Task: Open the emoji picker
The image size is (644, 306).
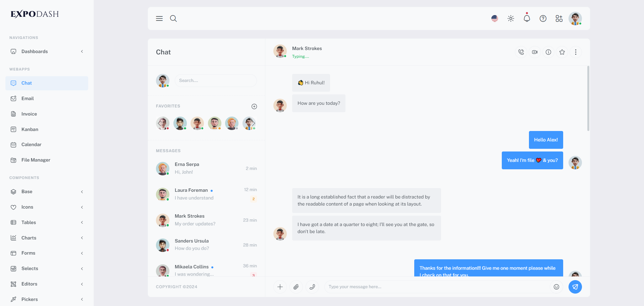Action: coord(556,287)
